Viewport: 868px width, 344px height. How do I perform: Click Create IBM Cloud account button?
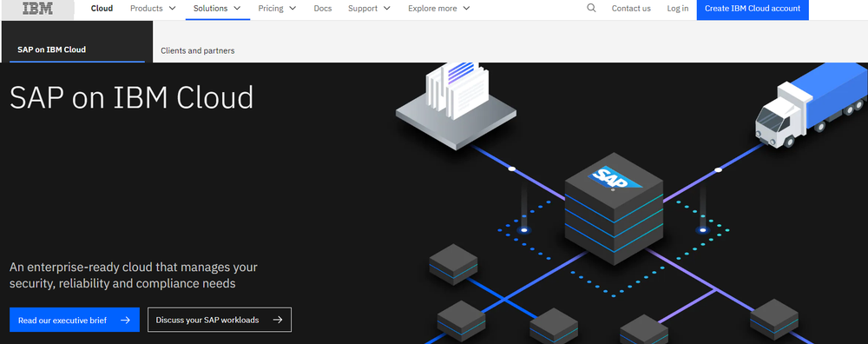pos(753,9)
